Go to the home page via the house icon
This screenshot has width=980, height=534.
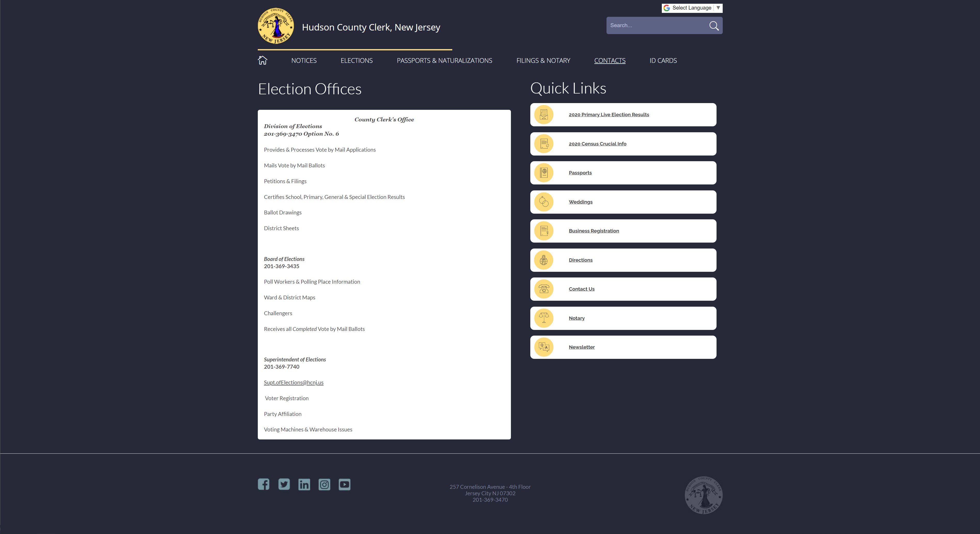pos(262,60)
